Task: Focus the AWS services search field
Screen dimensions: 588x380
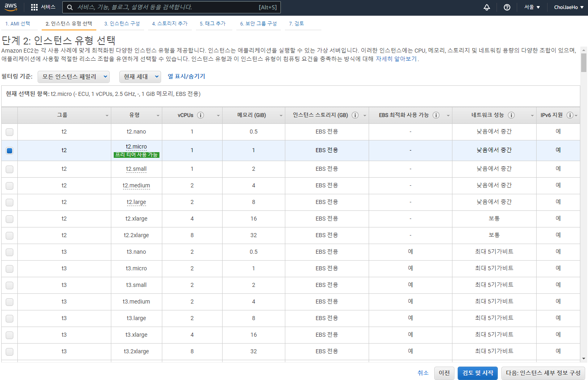Action: 172,7
